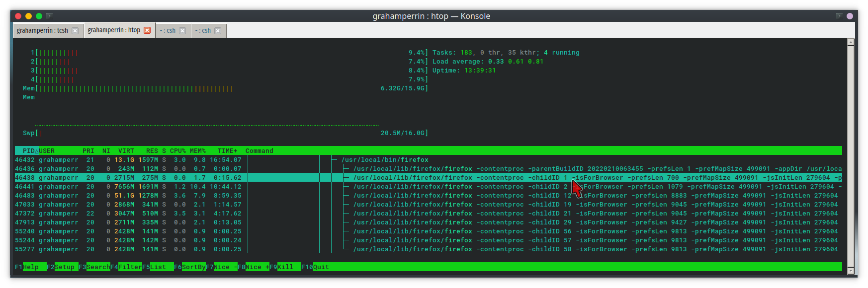Sort processes by the PID column header

tap(28, 151)
